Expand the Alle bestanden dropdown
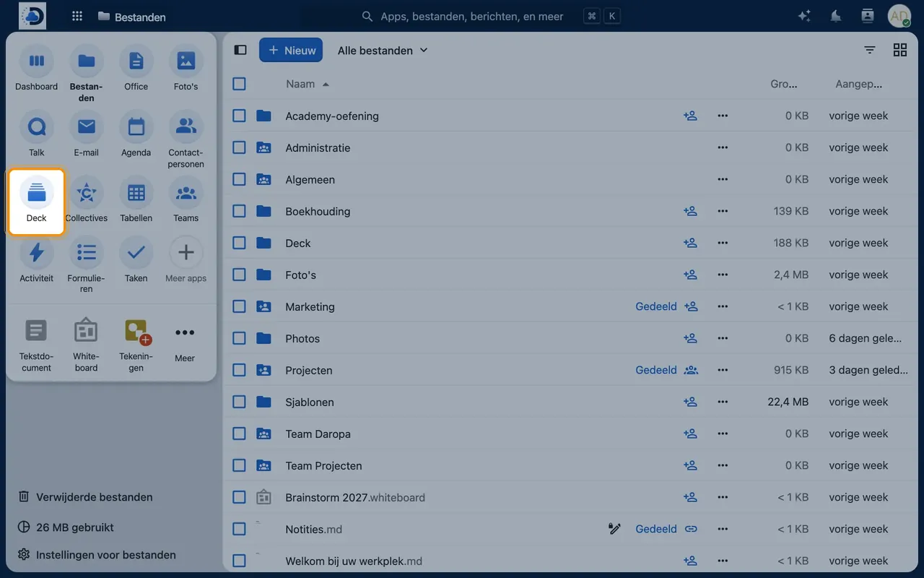 click(383, 50)
